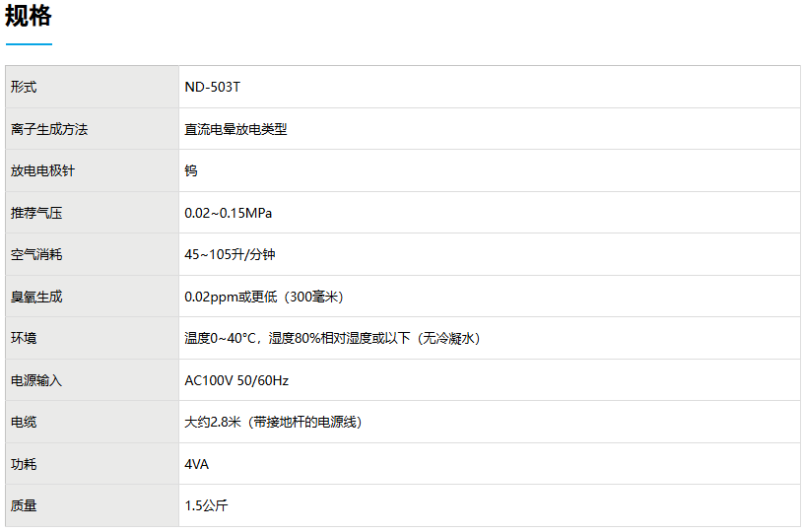
Task: Click the AC100V 50/60Hz value
Action: click(x=236, y=380)
